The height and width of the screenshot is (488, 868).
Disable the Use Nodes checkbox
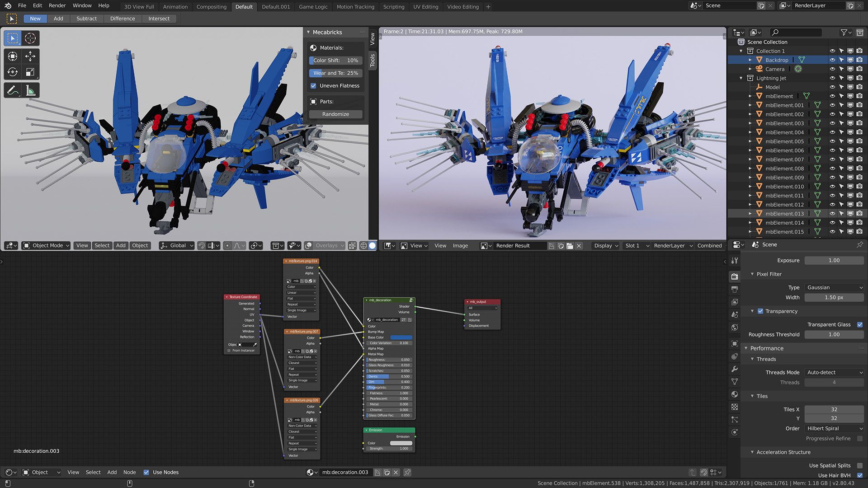click(x=146, y=472)
